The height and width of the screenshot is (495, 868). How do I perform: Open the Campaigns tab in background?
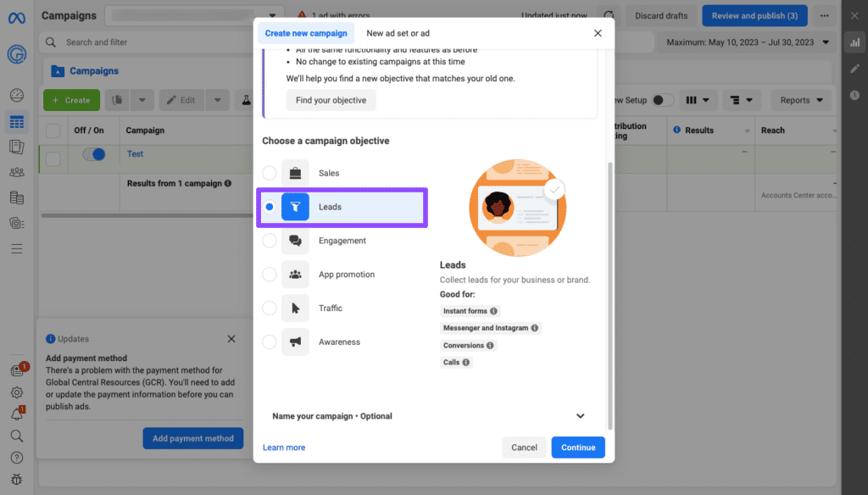click(86, 71)
